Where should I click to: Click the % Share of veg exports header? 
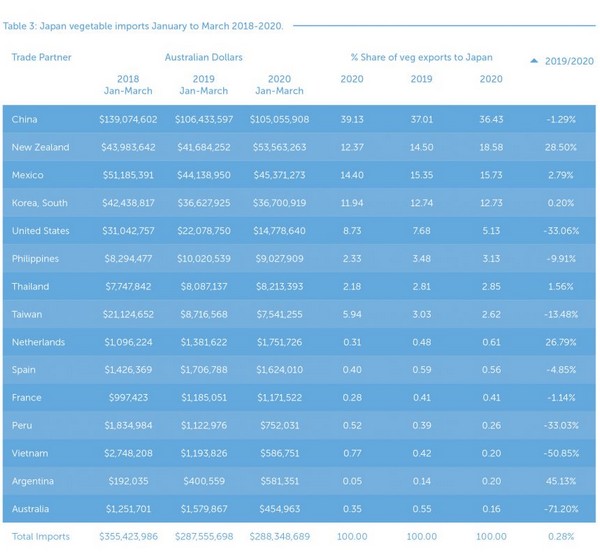[x=421, y=57]
